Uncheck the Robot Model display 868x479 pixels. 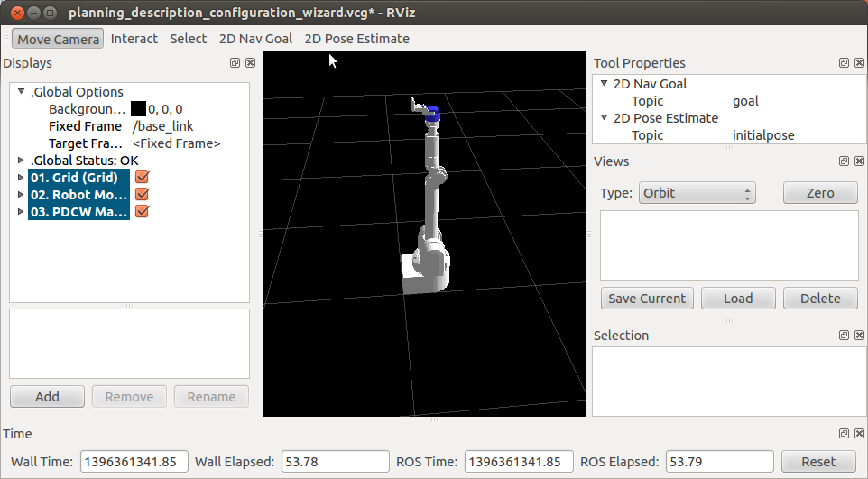[x=142, y=195]
